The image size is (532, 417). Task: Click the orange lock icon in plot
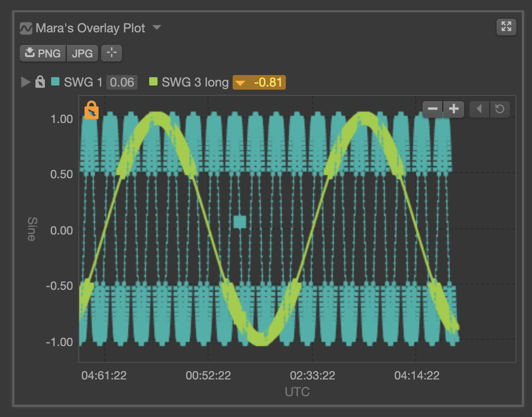tap(91, 110)
